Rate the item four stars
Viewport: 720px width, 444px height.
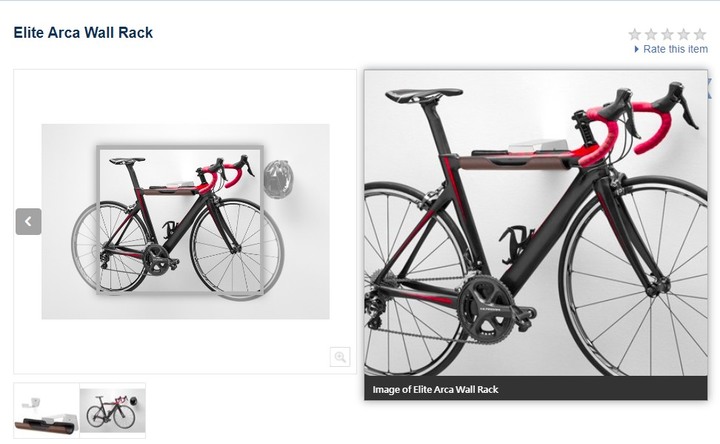click(x=684, y=34)
